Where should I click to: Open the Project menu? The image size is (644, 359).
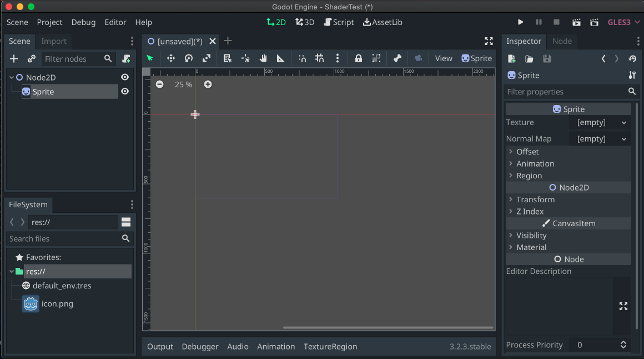pyautogui.click(x=49, y=22)
